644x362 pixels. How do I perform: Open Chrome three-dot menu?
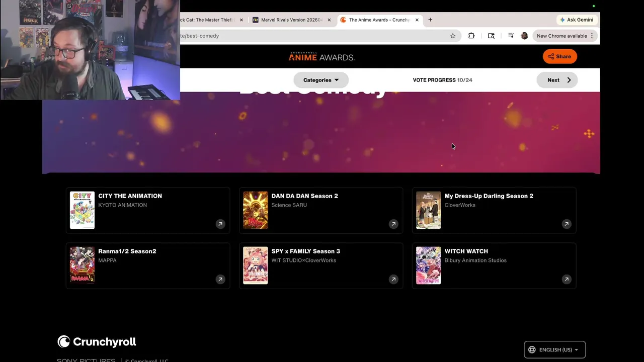point(592,36)
